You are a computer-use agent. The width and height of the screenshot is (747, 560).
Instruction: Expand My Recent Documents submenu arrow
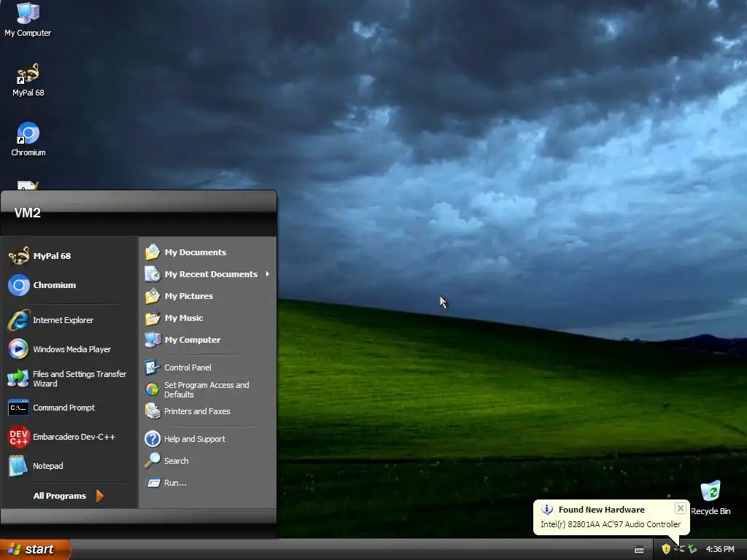click(x=267, y=274)
